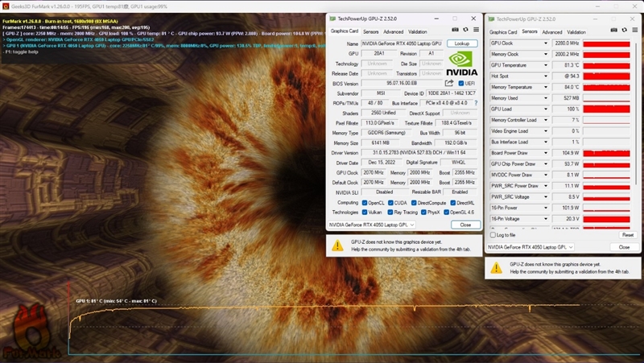Image resolution: width=644 pixels, height=363 pixels.
Task: Toggle the OpenGL 4.6 checkbox
Action: (x=447, y=212)
